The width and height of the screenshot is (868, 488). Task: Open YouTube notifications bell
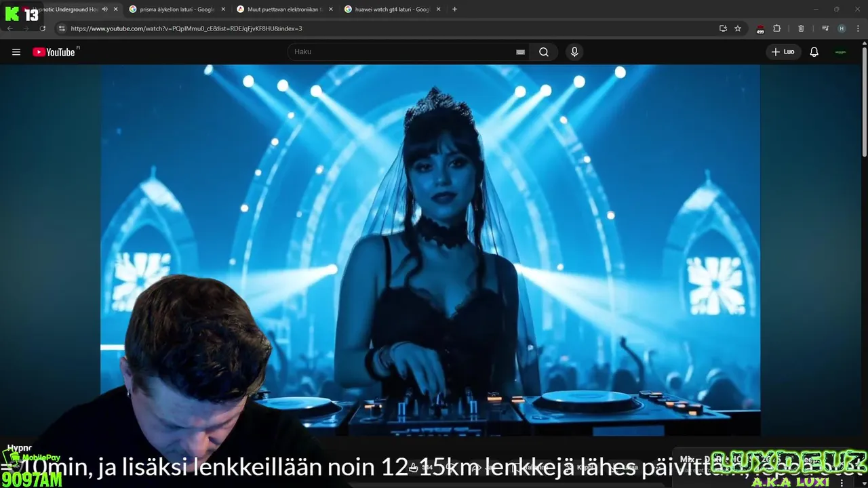click(814, 52)
